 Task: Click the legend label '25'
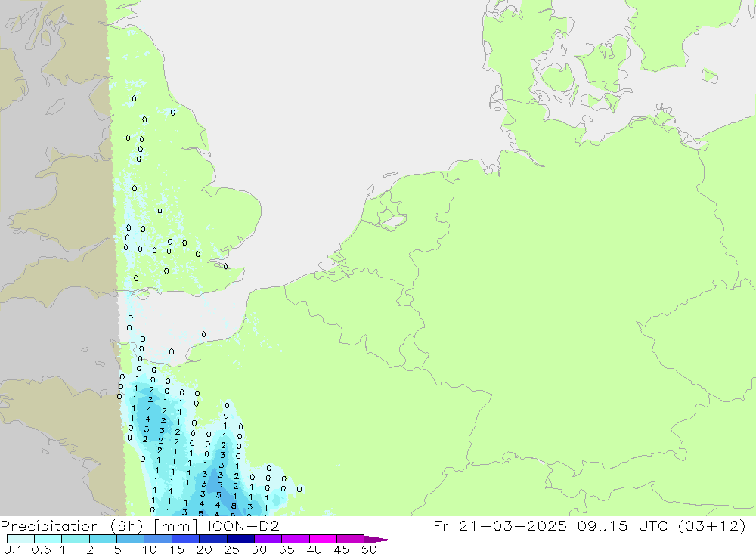[x=231, y=549]
